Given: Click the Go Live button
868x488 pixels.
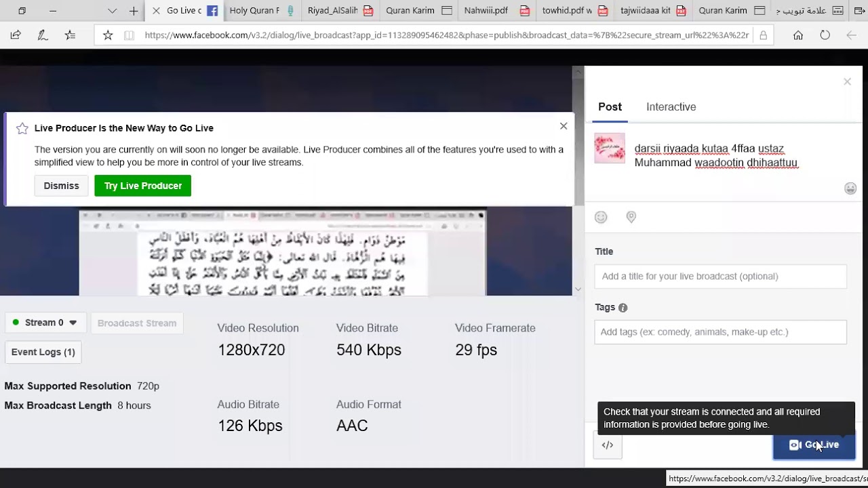Looking at the screenshot, I should coord(814,445).
